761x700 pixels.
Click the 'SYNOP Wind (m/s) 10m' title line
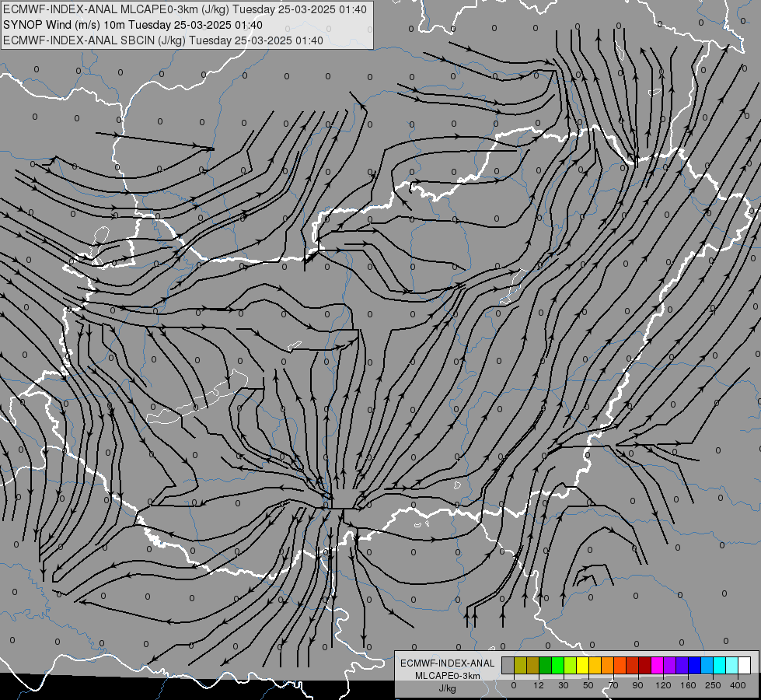click(132, 25)
